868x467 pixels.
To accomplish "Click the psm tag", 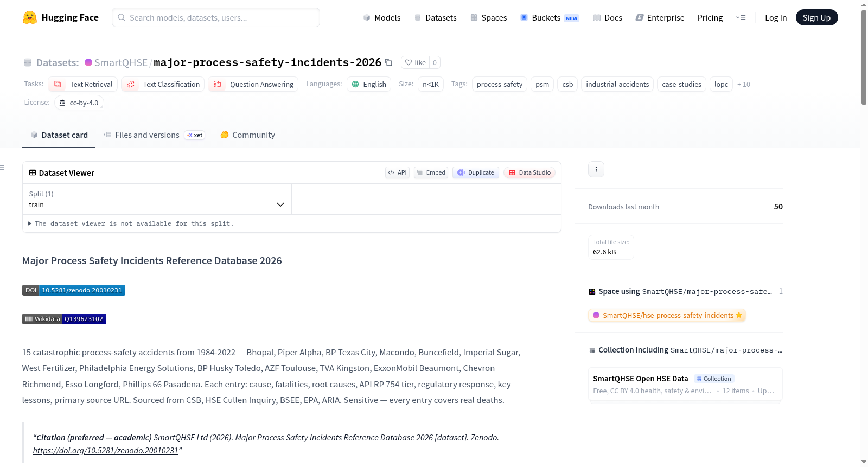I will [542, 84].
